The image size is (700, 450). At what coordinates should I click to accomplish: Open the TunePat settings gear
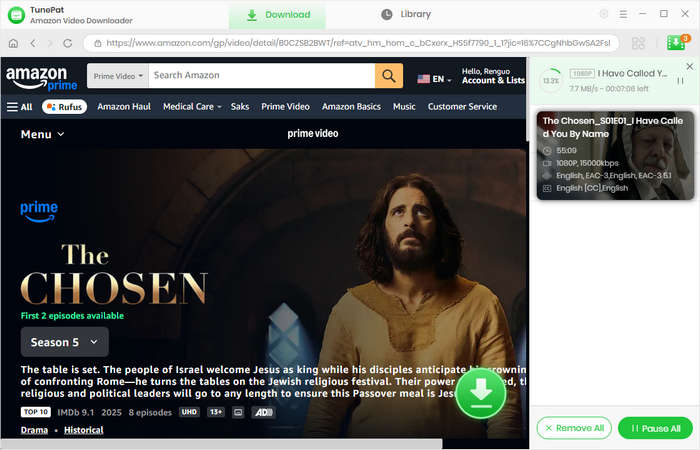604,14
